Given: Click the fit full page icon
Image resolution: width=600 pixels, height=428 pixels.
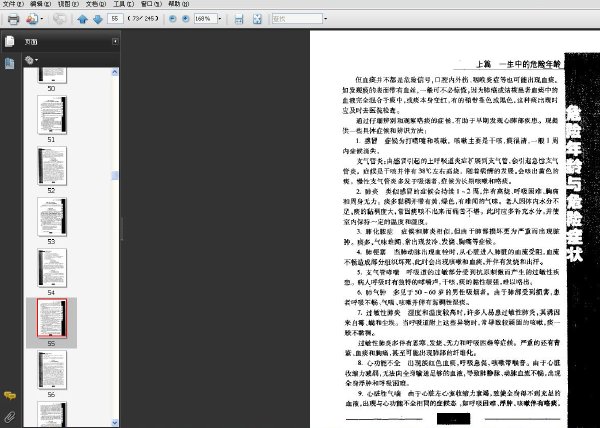Looking at the screenshot, I should click(257, 19).
